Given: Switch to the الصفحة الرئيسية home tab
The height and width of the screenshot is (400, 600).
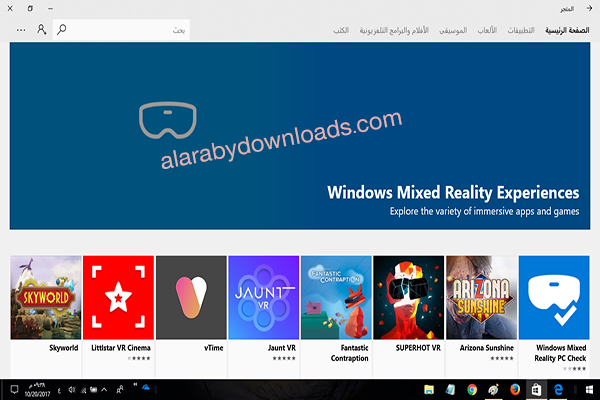Looking at the screenshot, I should pyautogui.click(x=567, y=30).
